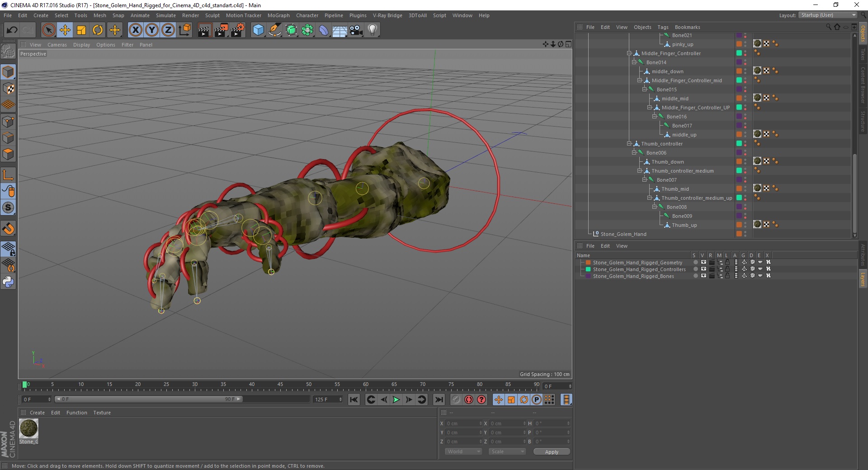Toggle solo dot for Rigged_Bones layer
The image size is (868, 470).
pos(695,276)
